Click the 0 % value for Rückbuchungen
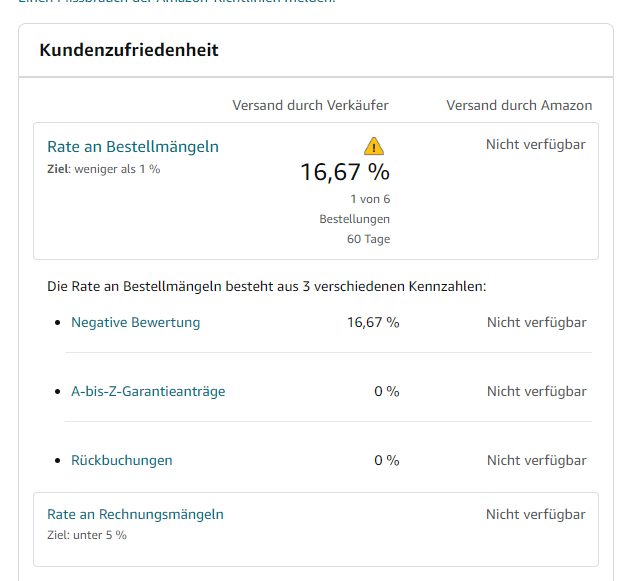Viewport: 620px width, 581px height. click(386, 460)
